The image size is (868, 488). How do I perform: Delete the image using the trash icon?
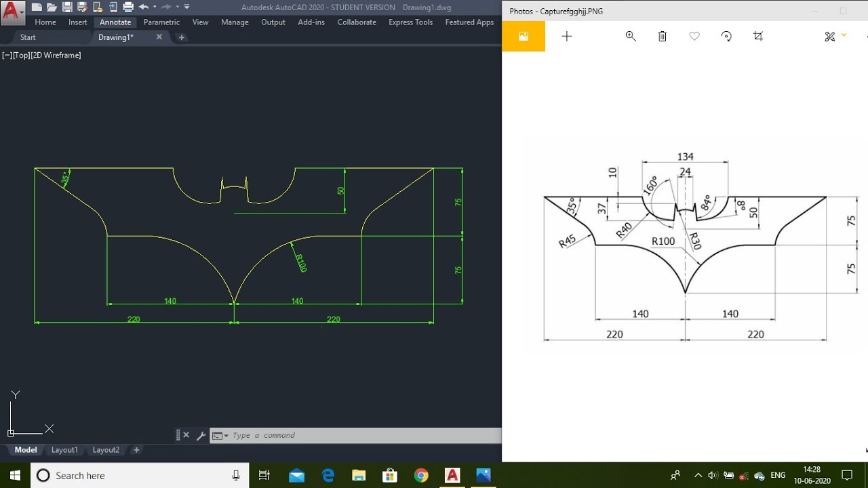(x=662, y=36)
